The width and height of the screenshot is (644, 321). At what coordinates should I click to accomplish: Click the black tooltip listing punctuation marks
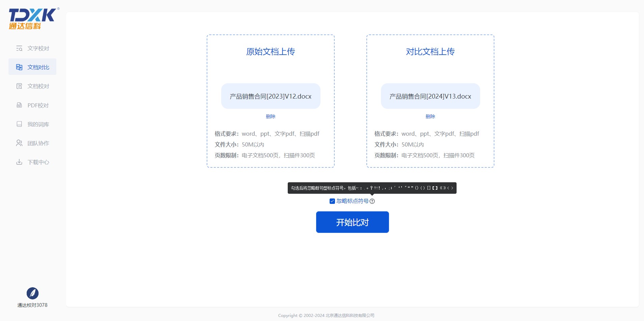pos(372,188)
